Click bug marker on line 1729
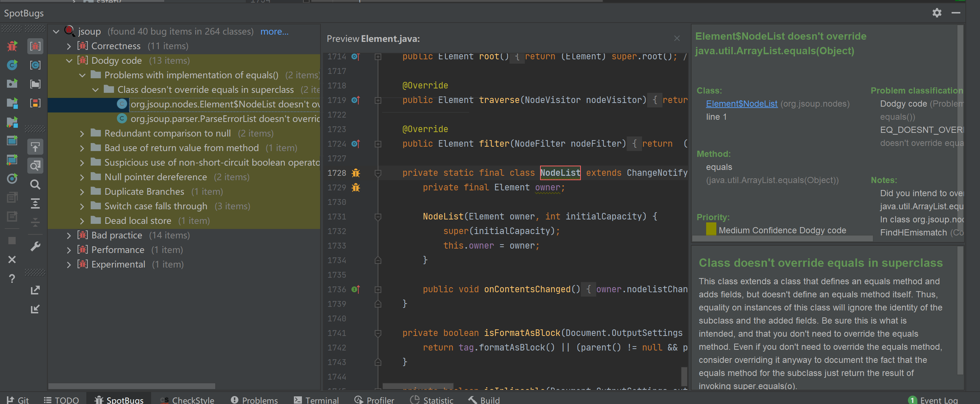 click(356, 187)
